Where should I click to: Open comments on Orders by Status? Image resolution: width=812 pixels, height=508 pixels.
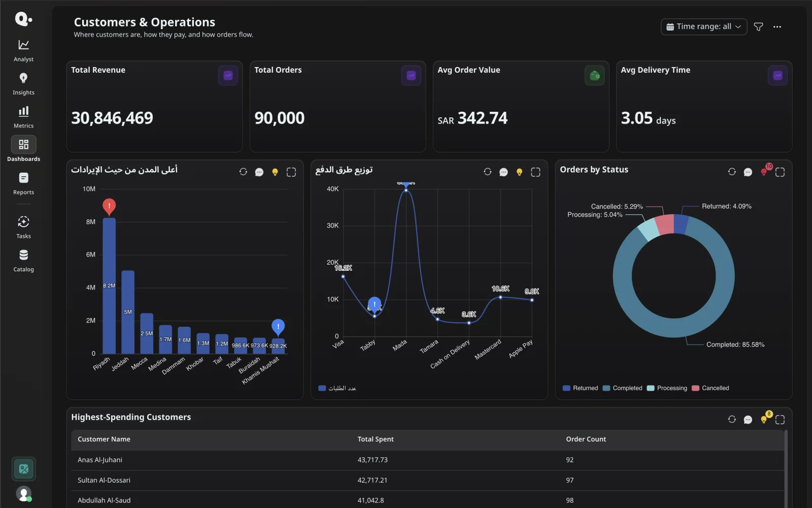coord(748,172)
